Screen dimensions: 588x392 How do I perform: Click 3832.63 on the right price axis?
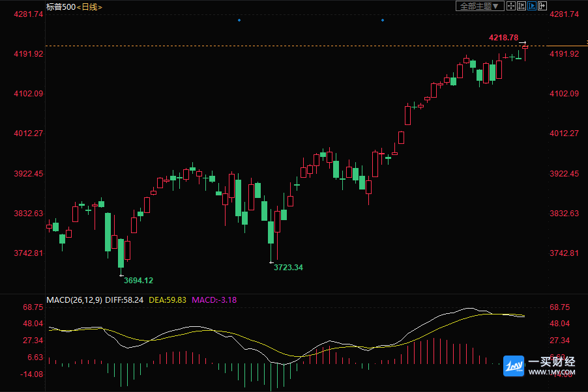pos(564,214)
